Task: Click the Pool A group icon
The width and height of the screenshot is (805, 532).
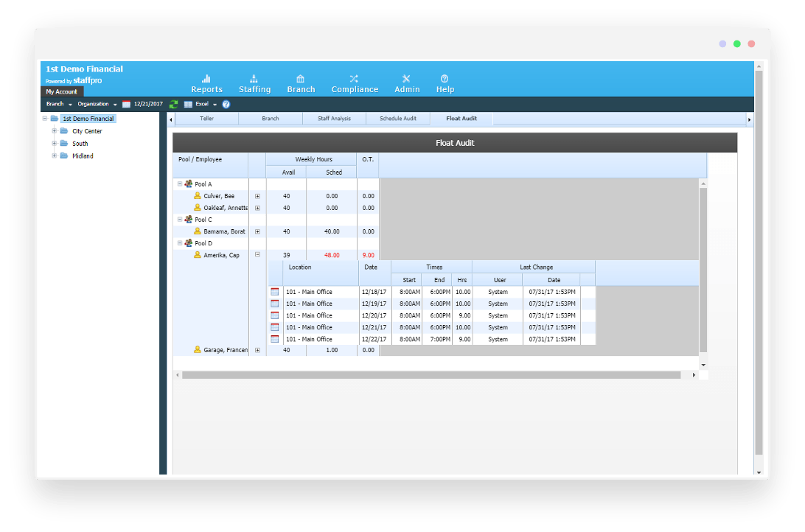Action: (189, 183)
